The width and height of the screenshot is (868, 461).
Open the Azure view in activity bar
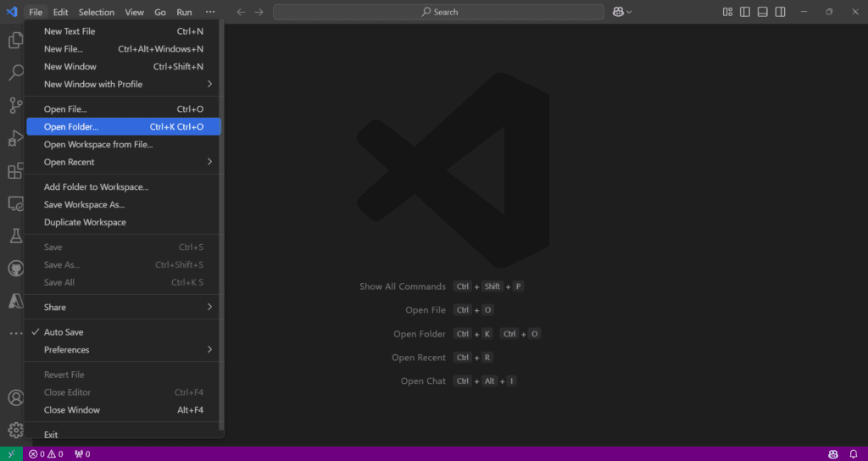15,301
